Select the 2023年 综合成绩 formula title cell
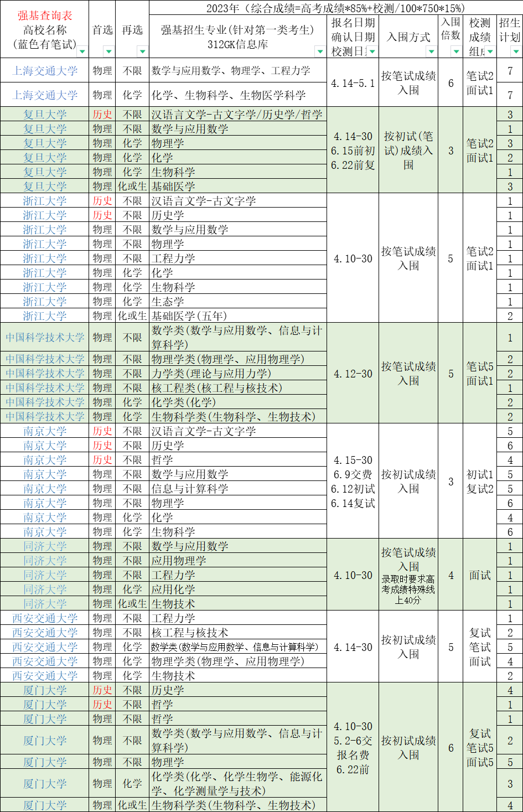The image size is (523, 812). coord(335,8)
